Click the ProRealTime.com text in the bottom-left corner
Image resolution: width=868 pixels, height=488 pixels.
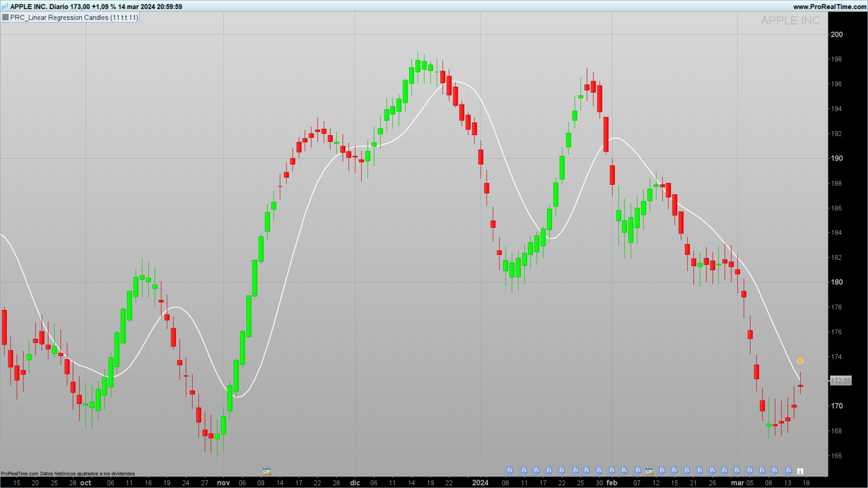coord(20,474)
